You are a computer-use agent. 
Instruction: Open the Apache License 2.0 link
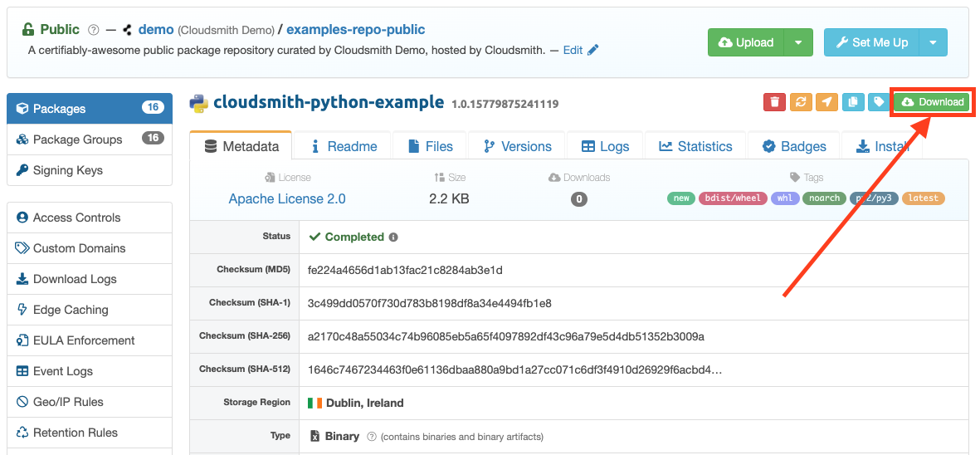(x=287, y=198)
